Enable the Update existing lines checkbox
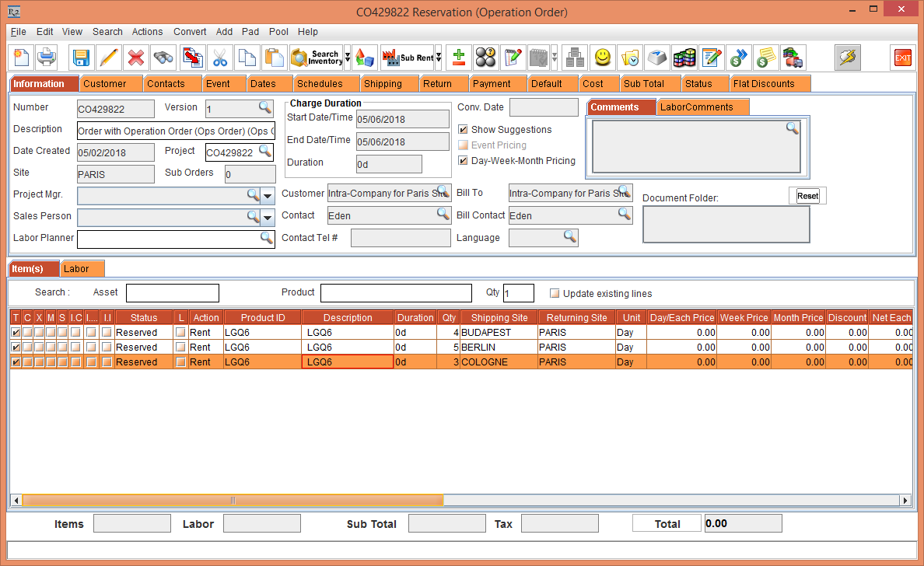Viewport: 924px width, 566px height. pos(555,294)
